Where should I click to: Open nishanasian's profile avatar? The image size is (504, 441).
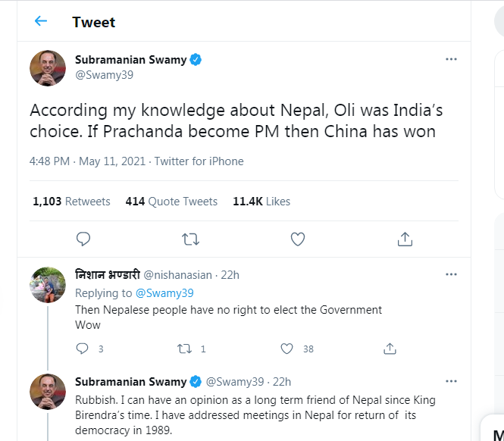(x=48, y=285)
